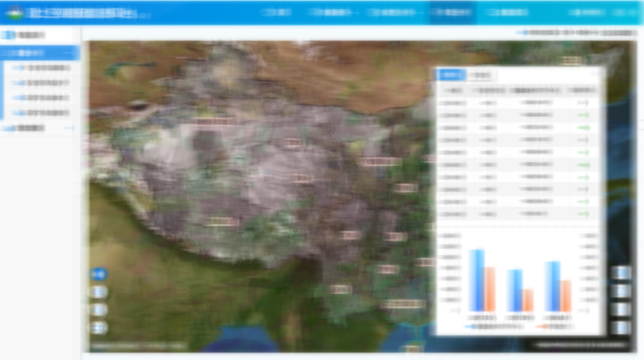Switch to the inactive tab in the data panel
The width and height of the screenshot is (644, 360).
[x=481, y=75]
